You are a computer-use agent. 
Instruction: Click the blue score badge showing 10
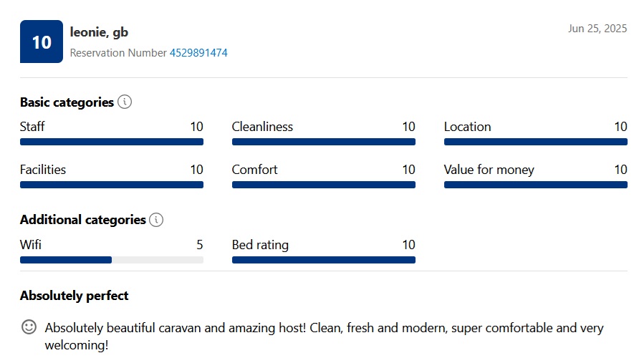point(42,42)
